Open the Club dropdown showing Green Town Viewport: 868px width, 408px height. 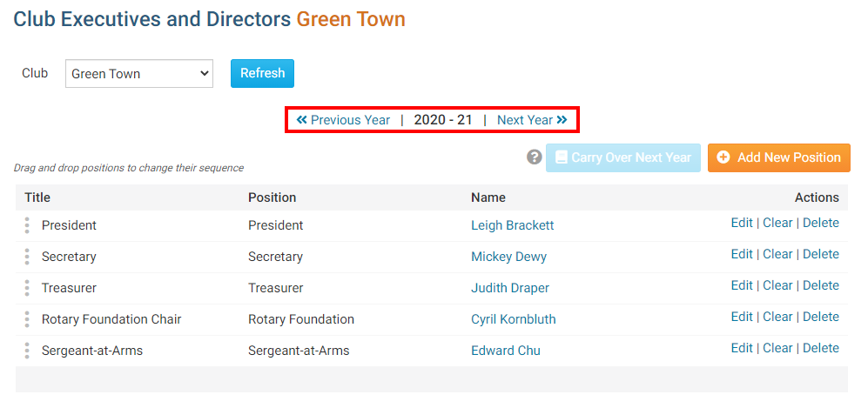tap(139, 74)
